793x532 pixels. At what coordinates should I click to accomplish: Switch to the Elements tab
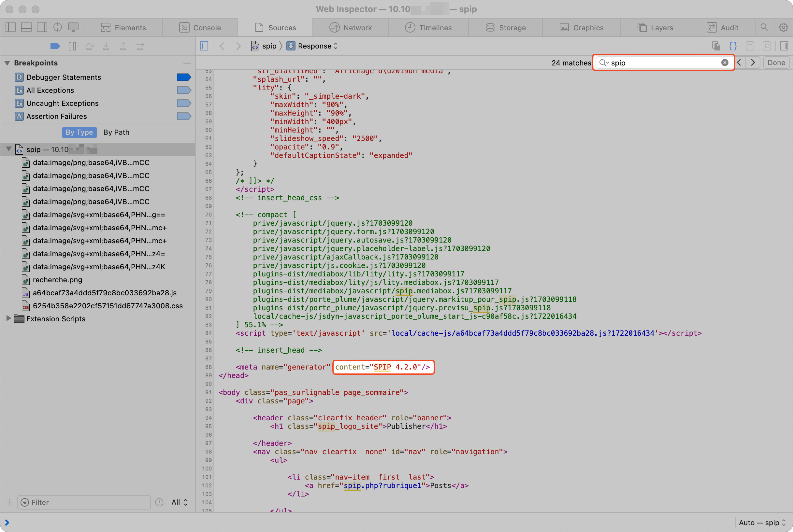click(123, 27)
